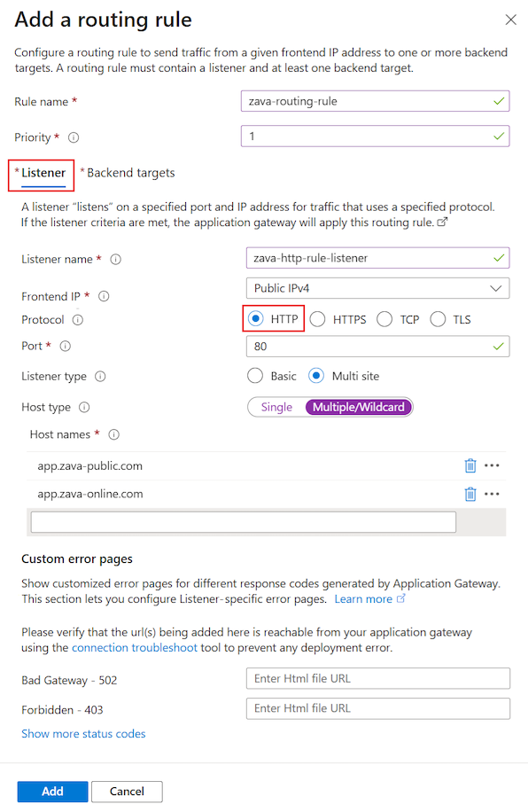Delete the app.zava-online.com host name

coord(470,494)
